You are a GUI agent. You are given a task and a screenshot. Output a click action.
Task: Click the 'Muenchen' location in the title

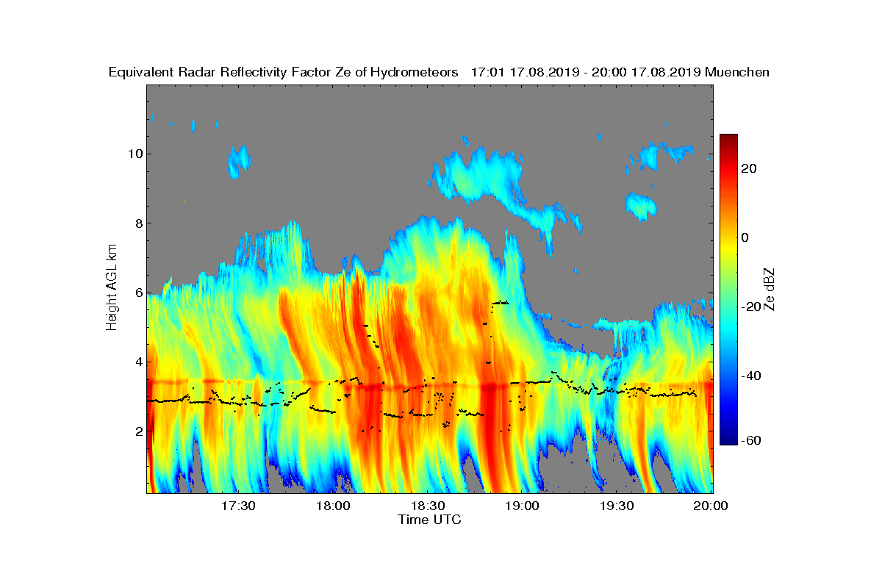tap(737, 72)
